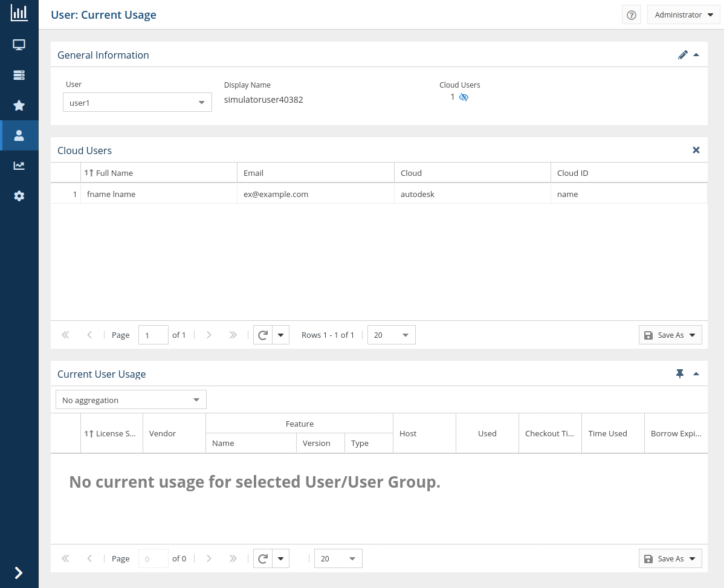Select the fname lname cell
Viewport: 724px width, 588px height.
[159, 195]
